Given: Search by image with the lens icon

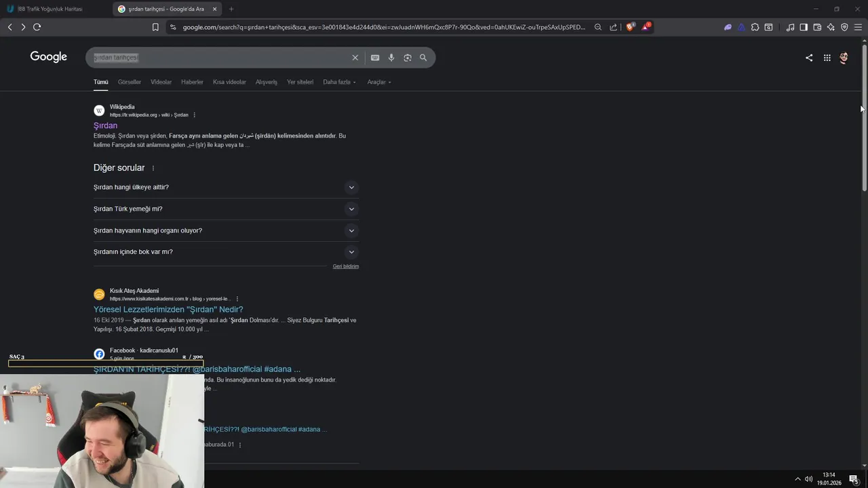Looking at the screenshot, I should (x=408, y=58).
